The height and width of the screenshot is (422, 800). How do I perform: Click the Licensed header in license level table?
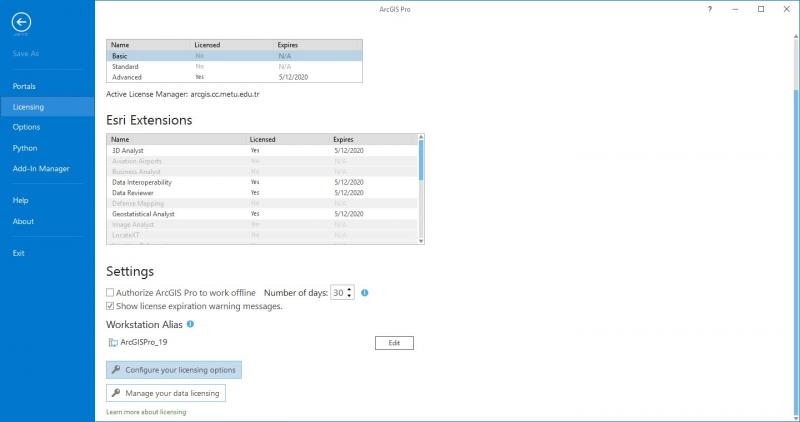(x=207, y=45)
